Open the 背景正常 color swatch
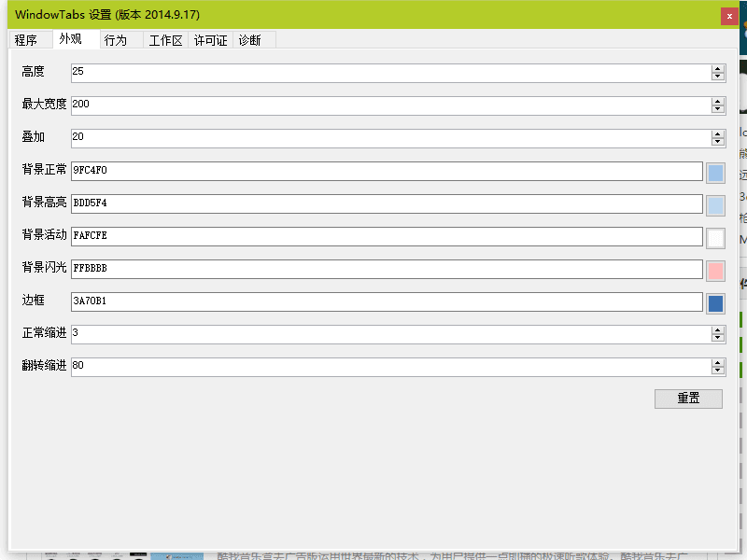 [715, 171]
